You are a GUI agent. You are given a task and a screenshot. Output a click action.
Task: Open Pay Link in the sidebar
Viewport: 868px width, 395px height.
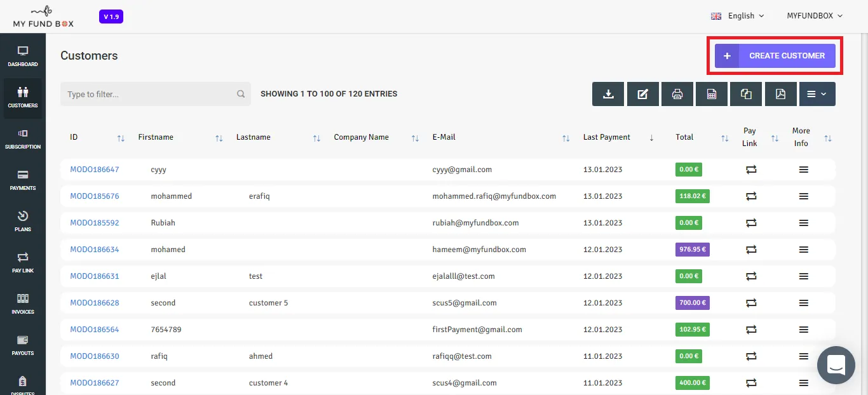point(23,263)
